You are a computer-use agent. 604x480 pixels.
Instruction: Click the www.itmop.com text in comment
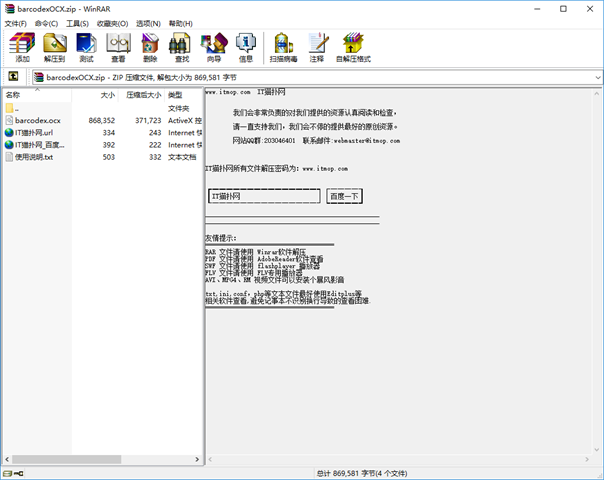[227, 92]
